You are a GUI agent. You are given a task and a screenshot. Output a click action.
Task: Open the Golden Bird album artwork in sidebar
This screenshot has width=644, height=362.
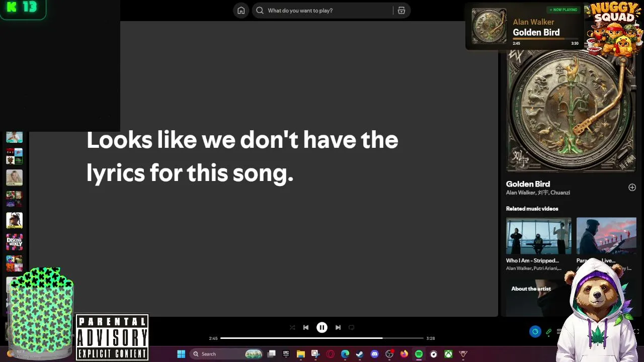pos(571,111)
